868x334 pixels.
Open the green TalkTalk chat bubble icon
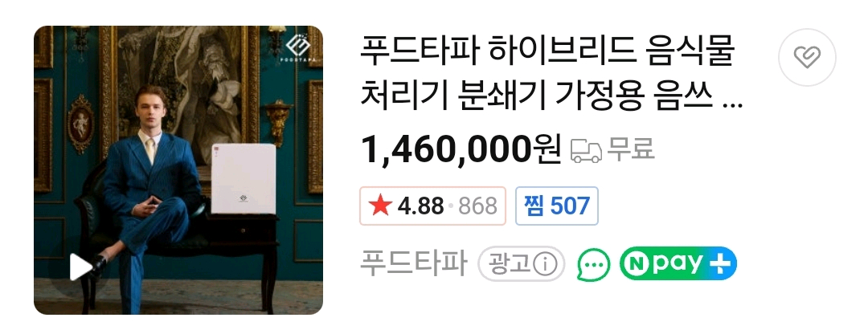point(593,264)
